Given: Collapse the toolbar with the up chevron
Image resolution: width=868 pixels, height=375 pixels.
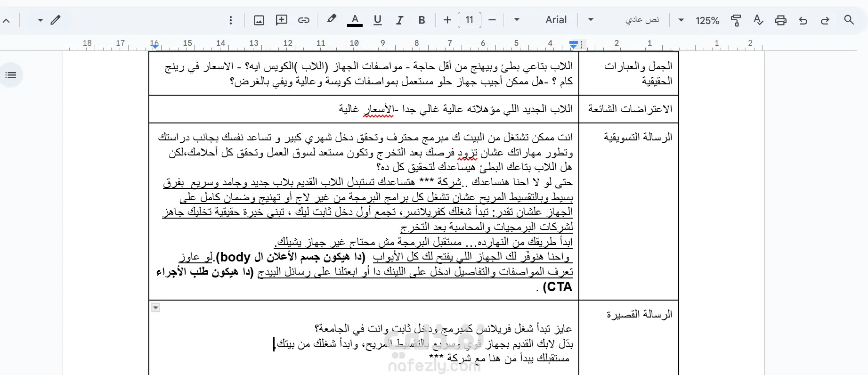Looking at the screenshot, I should pyautogui.click(x=7, y=20).
